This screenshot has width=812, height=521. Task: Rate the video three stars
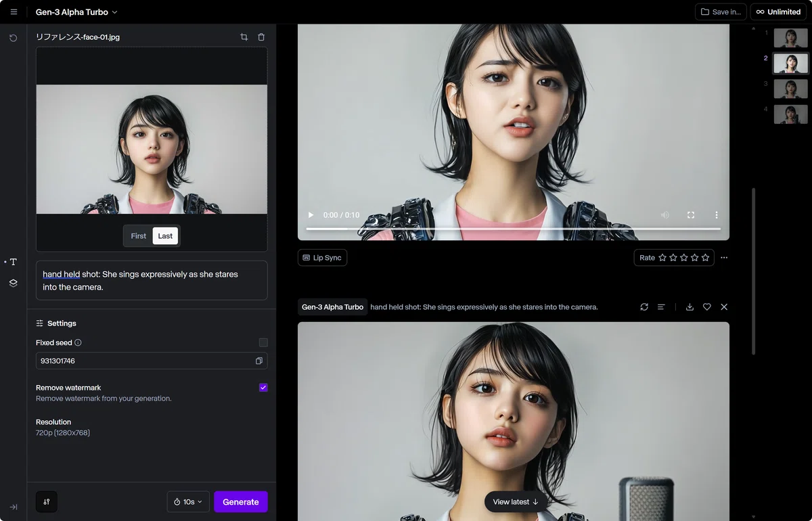[684, 258]
